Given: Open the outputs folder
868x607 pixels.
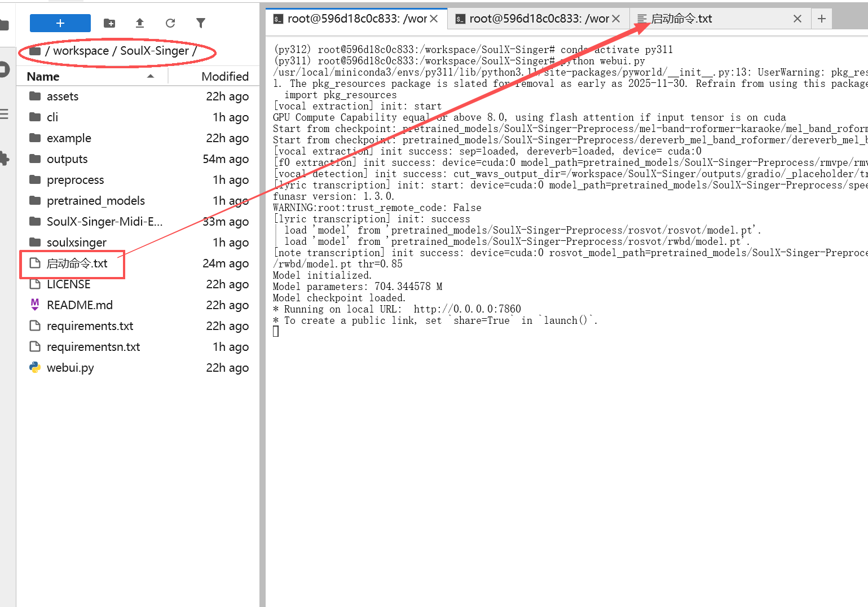Looking at the screenshot, I should pyautogui.click(x=67, y=159).
